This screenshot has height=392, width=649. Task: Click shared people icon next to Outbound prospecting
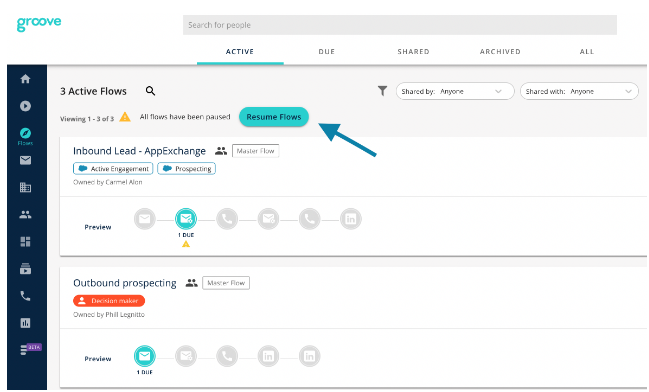[191, 283]
